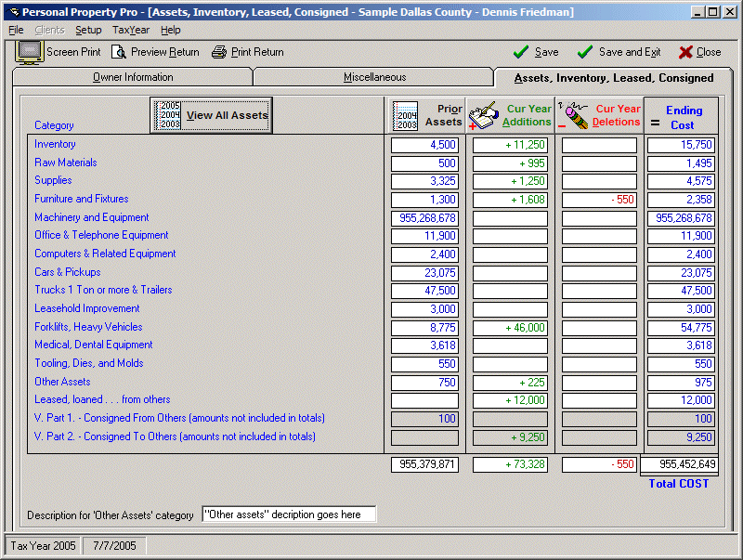Click total cost value 955,452,649
This screenshot has height=560, width=743.
pos(679,464)
